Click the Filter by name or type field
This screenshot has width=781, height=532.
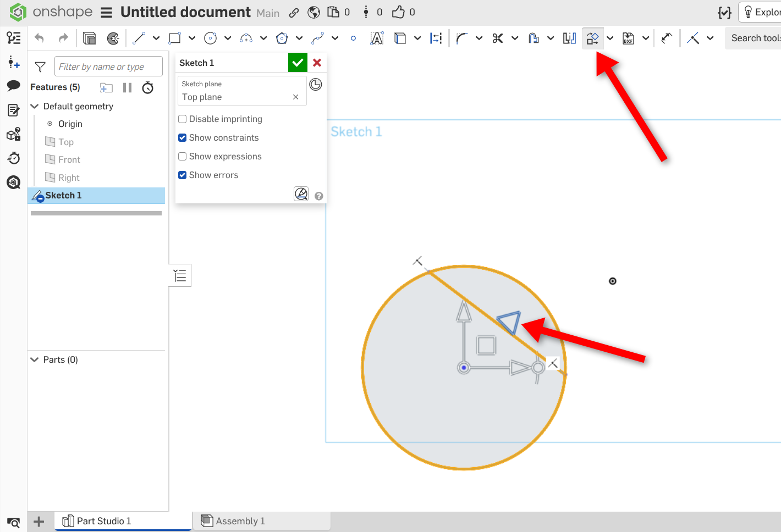[x=108, y=66]
